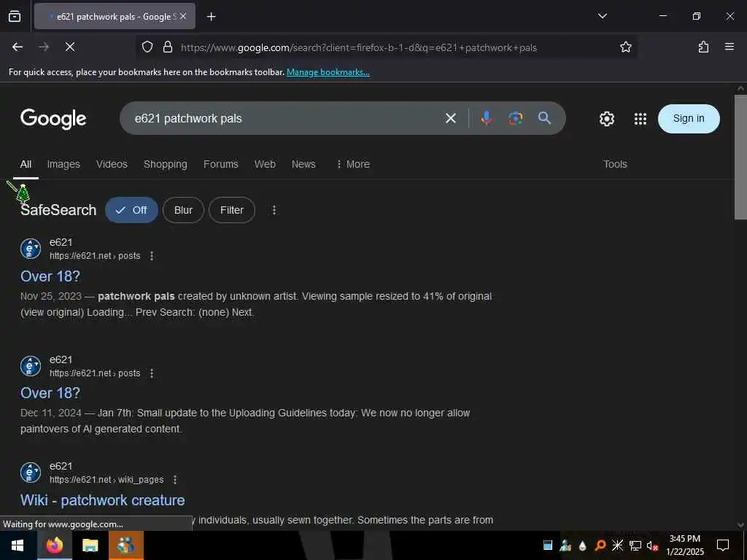Image resolution: width=747 pixels, height=560 pixels.
Task: Open the Wiki - patchwork creature result
Action: pos(102,500)
